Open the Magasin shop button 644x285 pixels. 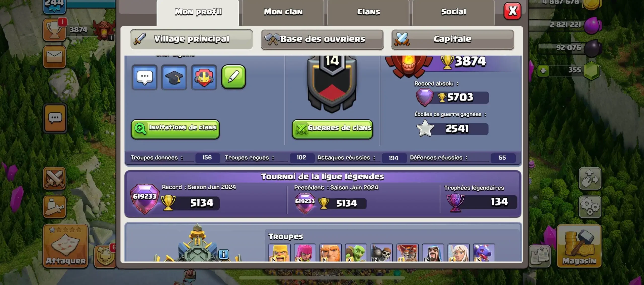coord(579,246)
